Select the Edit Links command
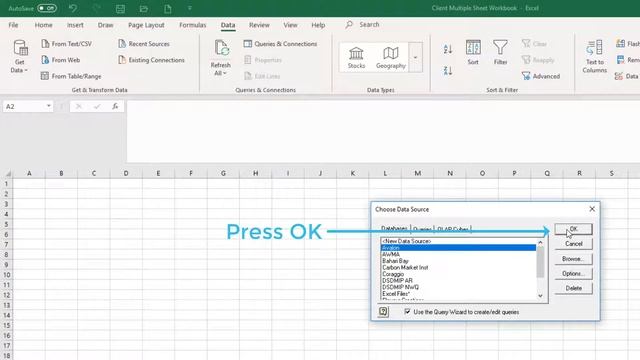Viewport: 640px width, 360px height. [x=262, y=76]
